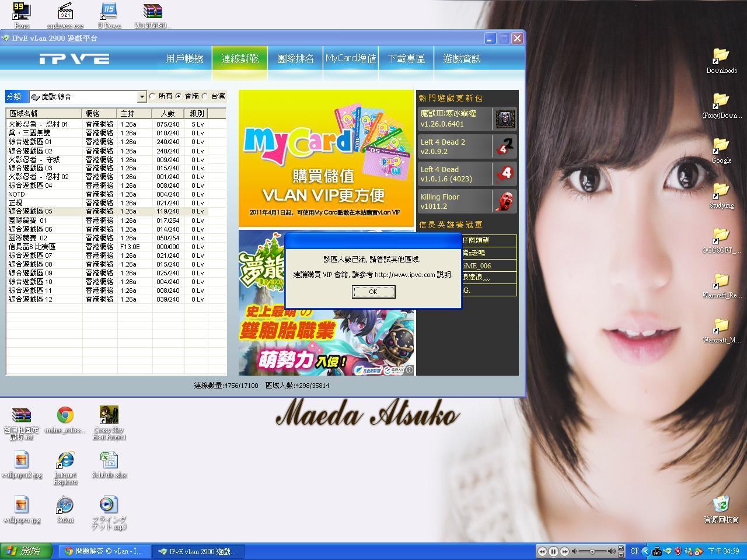Screen dimensions: 747x560
Task: Open the MyCard VLAN VIP banner
Action: (326, 158)
